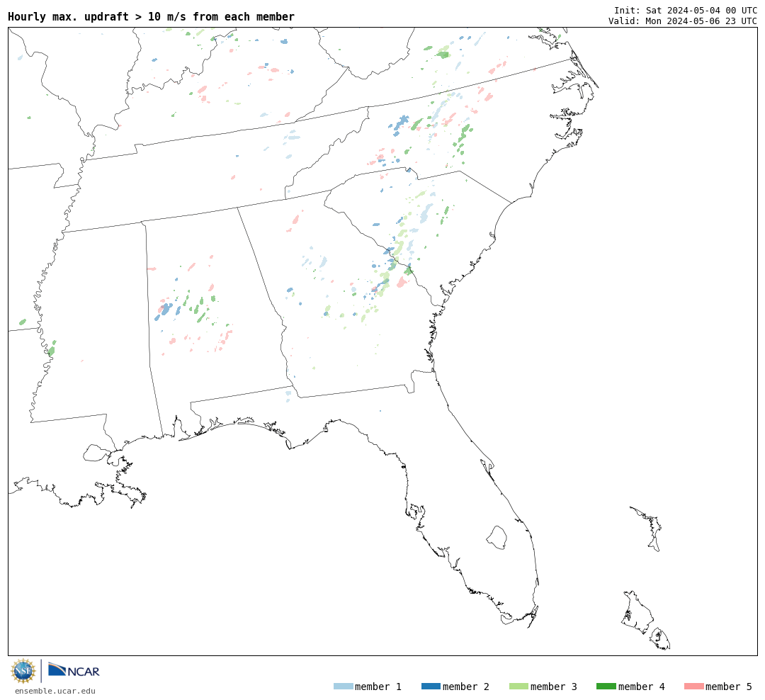Open the ensemble.ucar.edu link text
The image size is (765, 700).
tap(55, 691)
